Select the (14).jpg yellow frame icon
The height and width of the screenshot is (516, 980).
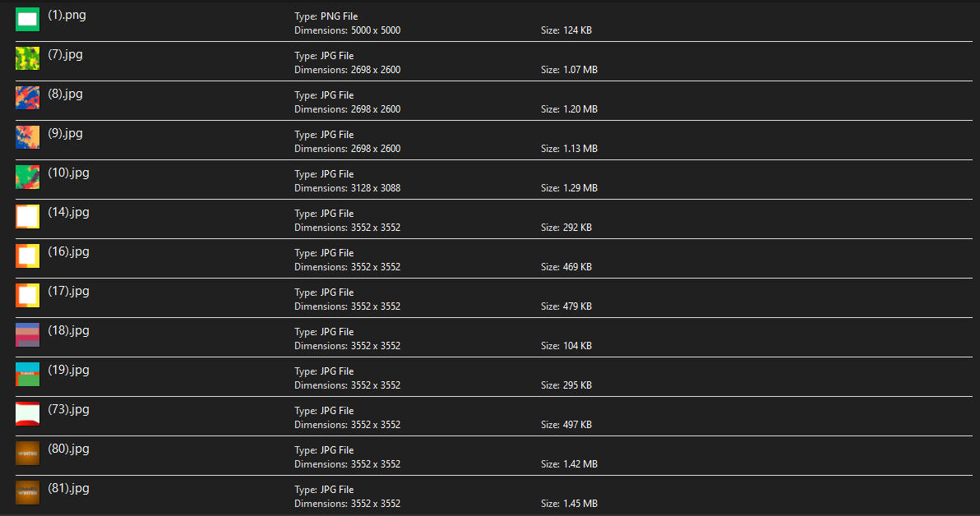pyautogui.click(x=27, y=216)
